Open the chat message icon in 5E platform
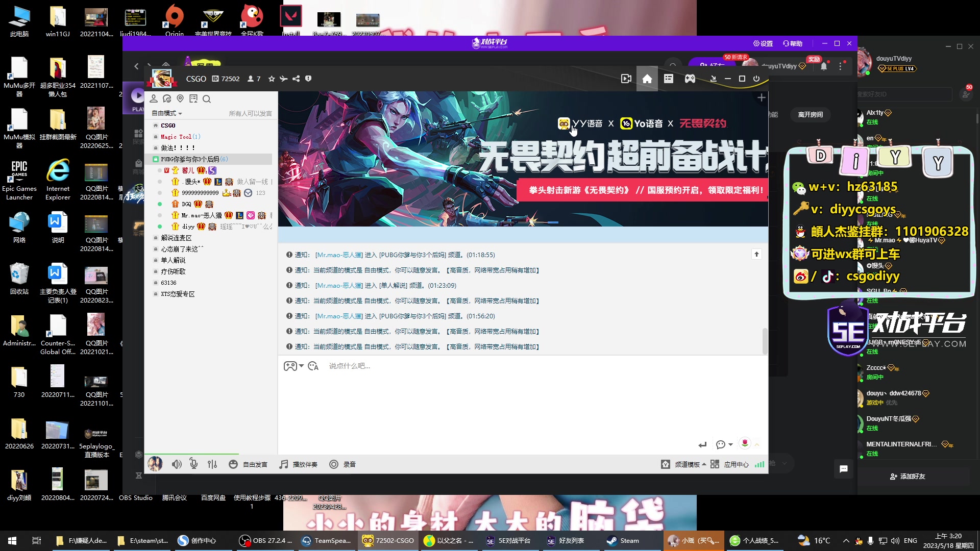 pyautogui.click(x=844, y=469)
